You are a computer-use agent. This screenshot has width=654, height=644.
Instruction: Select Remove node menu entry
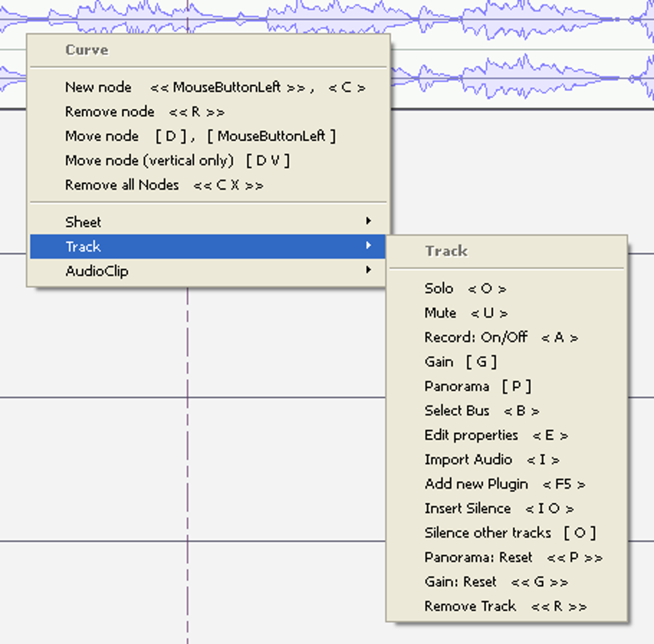click(208, 112)
